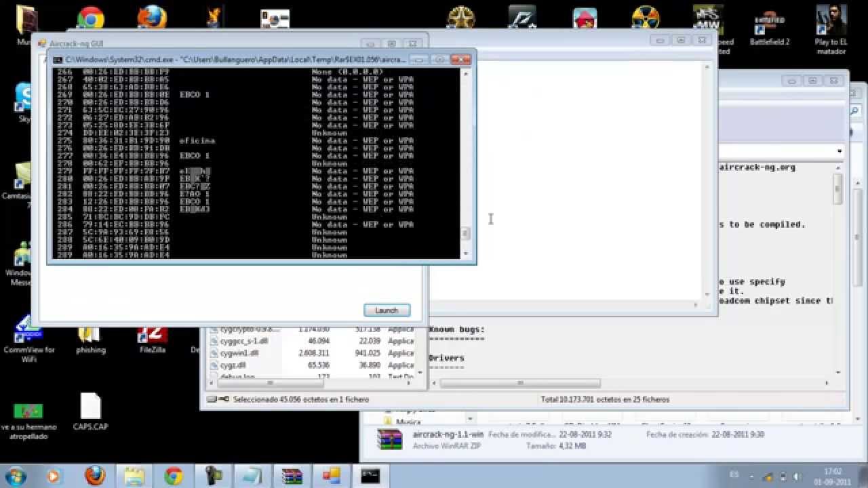This screenshot has width=868, height=488.
Task: Switch to cmd.exe window in taskbar
Action: (x=370, y=476)
